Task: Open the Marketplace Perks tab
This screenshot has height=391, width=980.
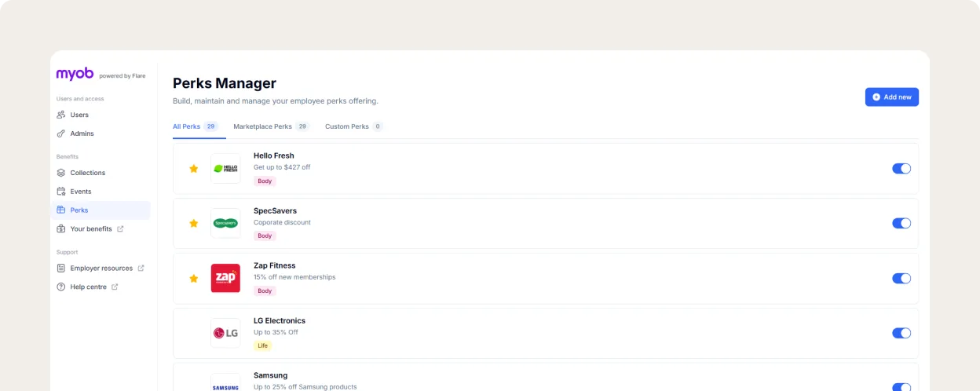Action: click(x=272, y=126)
